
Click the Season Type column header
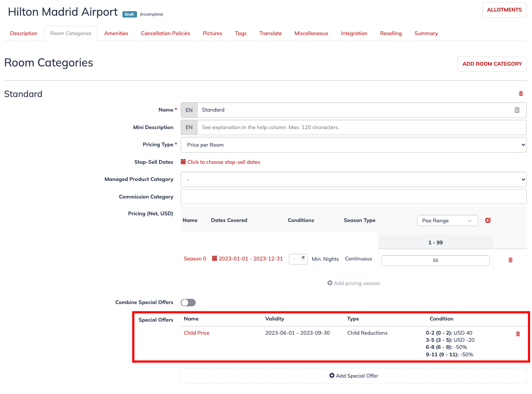[x=360, y=220]
